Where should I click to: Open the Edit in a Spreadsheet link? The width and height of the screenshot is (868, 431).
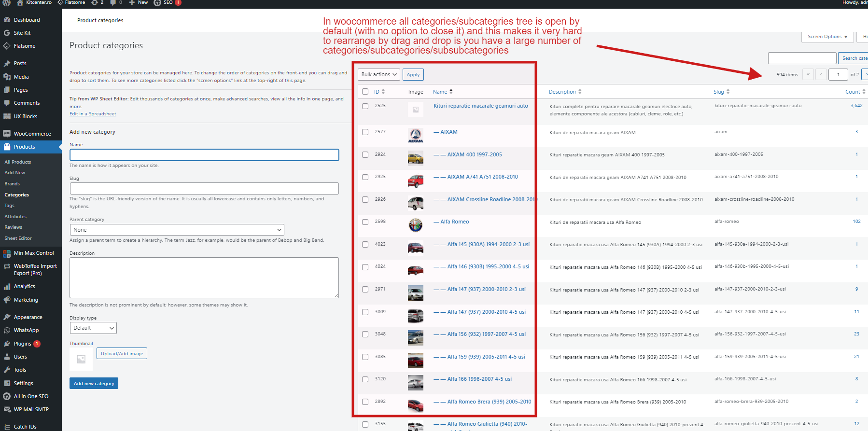pos(93,114)
